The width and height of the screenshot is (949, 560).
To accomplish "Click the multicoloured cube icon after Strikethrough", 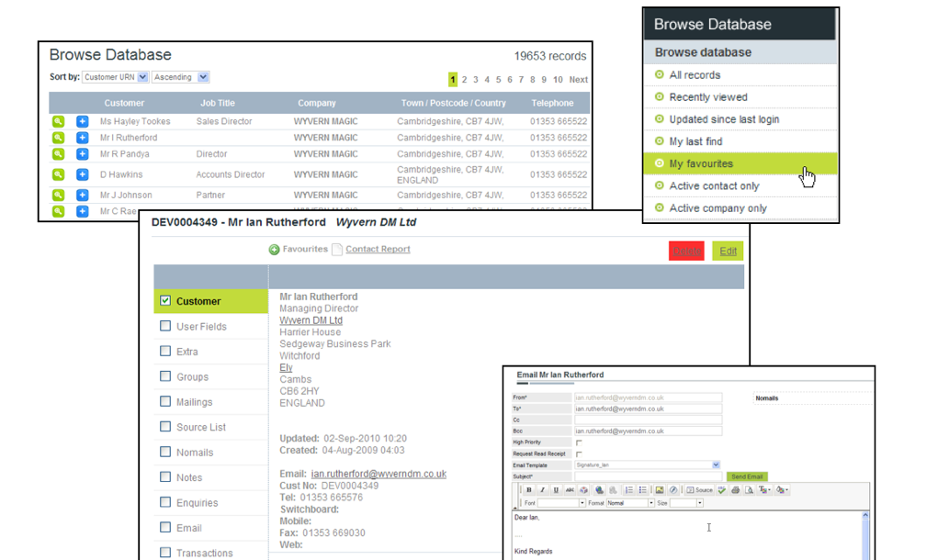I will point(583,490).
